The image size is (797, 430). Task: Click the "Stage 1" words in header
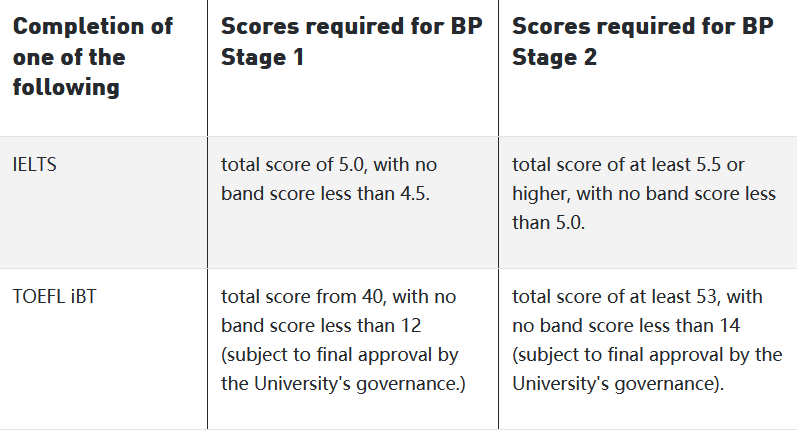pyautogui.click(x=263, y=57)
